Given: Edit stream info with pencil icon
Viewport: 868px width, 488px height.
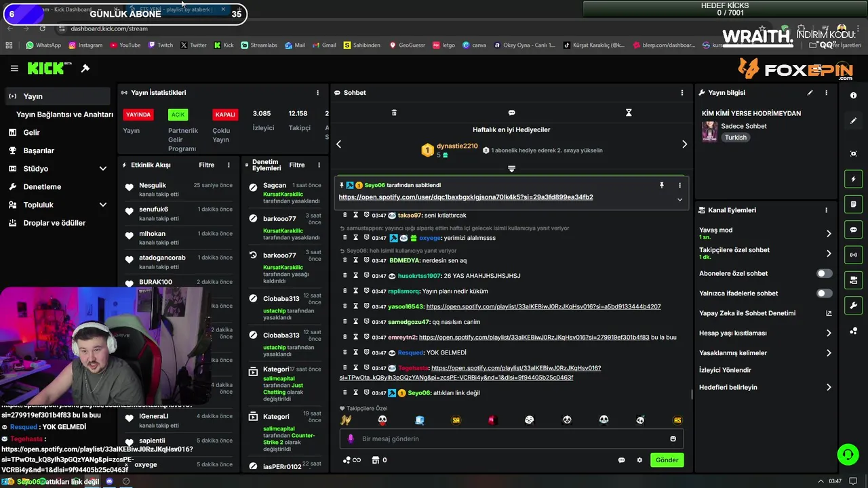Looking at the screenshot, I should (810, 93).
